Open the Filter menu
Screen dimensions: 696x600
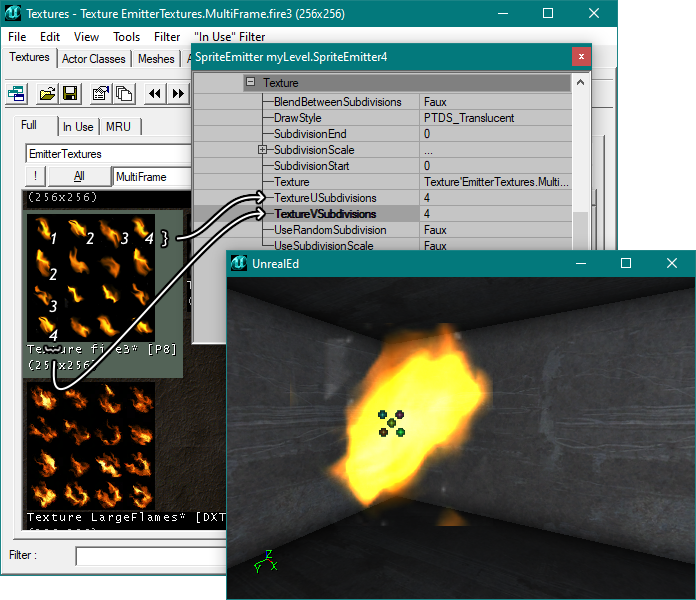pyautogui.click(x=167, y=37)
